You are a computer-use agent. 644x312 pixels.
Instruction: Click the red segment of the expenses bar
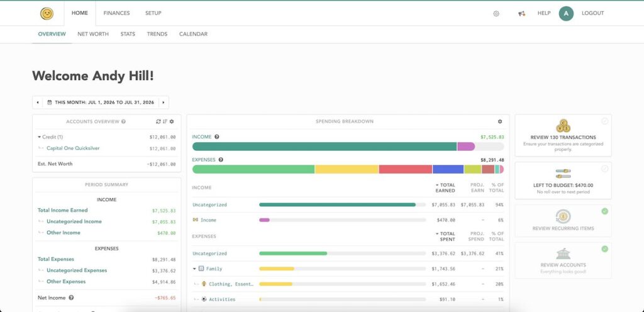click(406, 169)
